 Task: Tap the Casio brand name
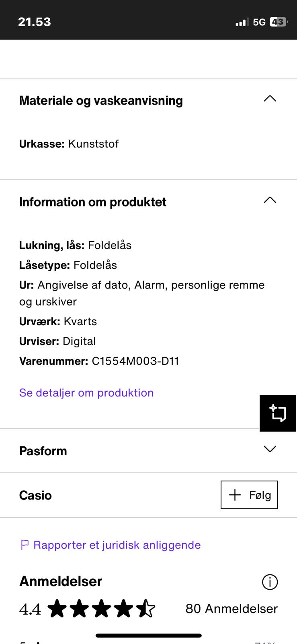pyautogui.click(x=35, y=495)
